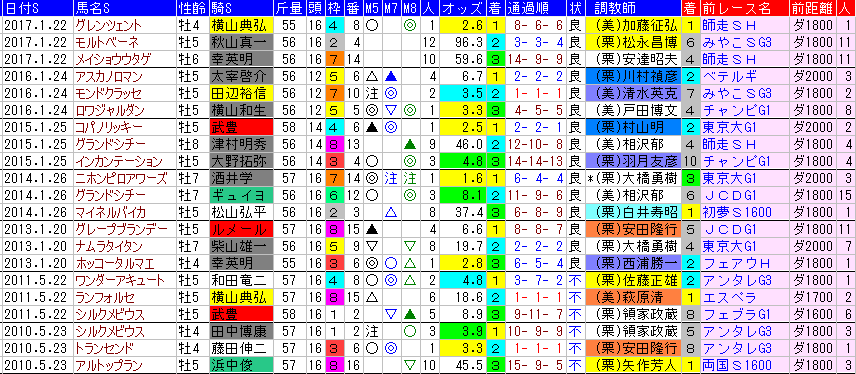Image resolution: width=856 pixels, height=374 pixels.
Task: Click trainer cell (栗)村山明
Action: pos(633,128)
